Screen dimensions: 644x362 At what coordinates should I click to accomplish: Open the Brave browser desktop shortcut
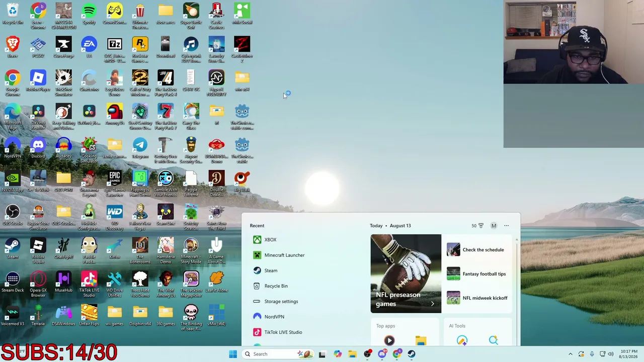(x=13, y=48)
